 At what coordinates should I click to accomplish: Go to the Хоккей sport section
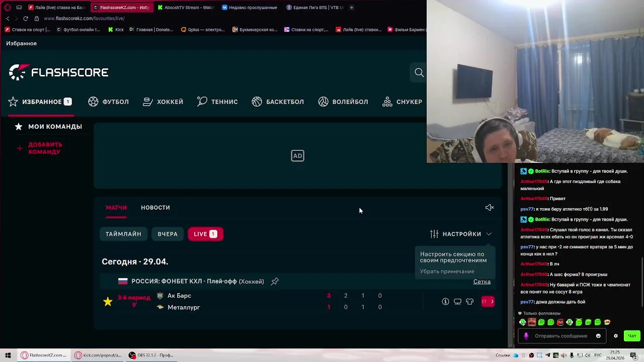[163, 102]
